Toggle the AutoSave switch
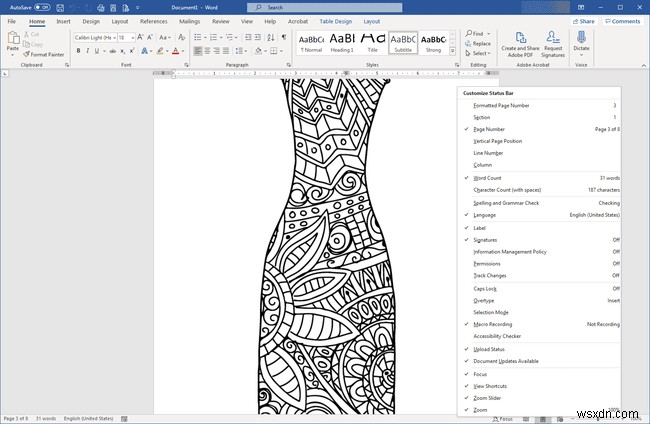The width and height of the screenshot is (650, 424). coord(43,6)
